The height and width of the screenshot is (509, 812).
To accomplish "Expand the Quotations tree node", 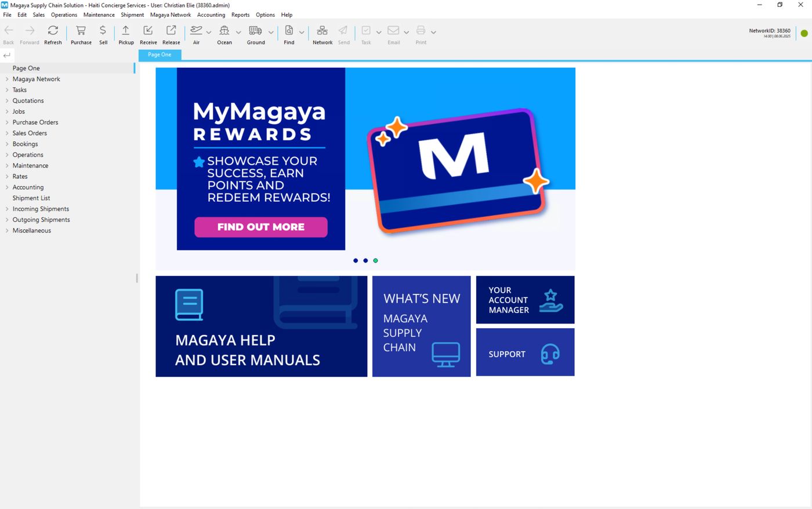I will [7, 101].
